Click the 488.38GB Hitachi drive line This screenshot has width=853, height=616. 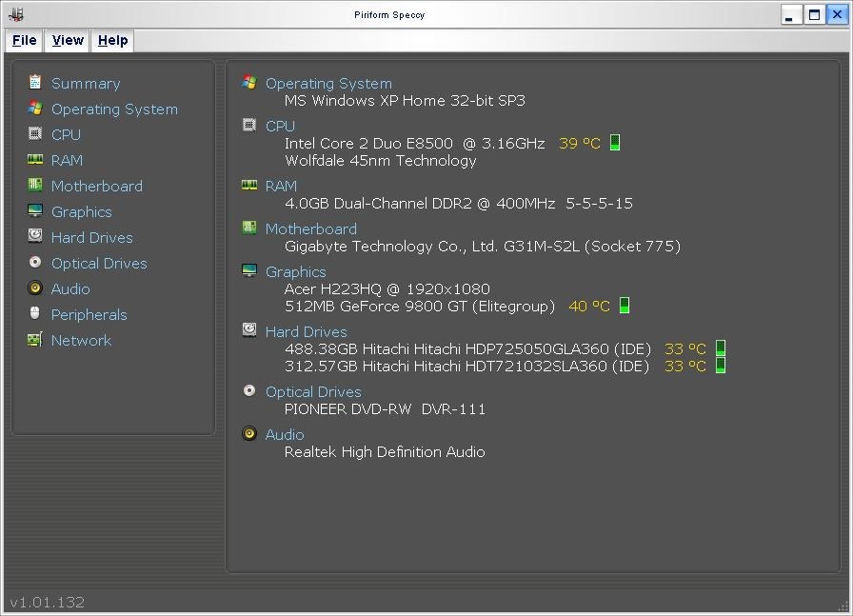click(x=467, y=348)
